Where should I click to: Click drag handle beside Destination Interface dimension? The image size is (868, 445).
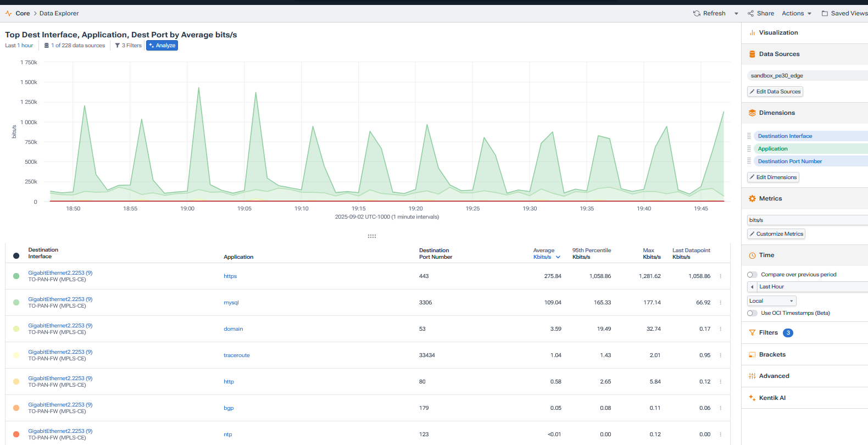click(749, 136)
